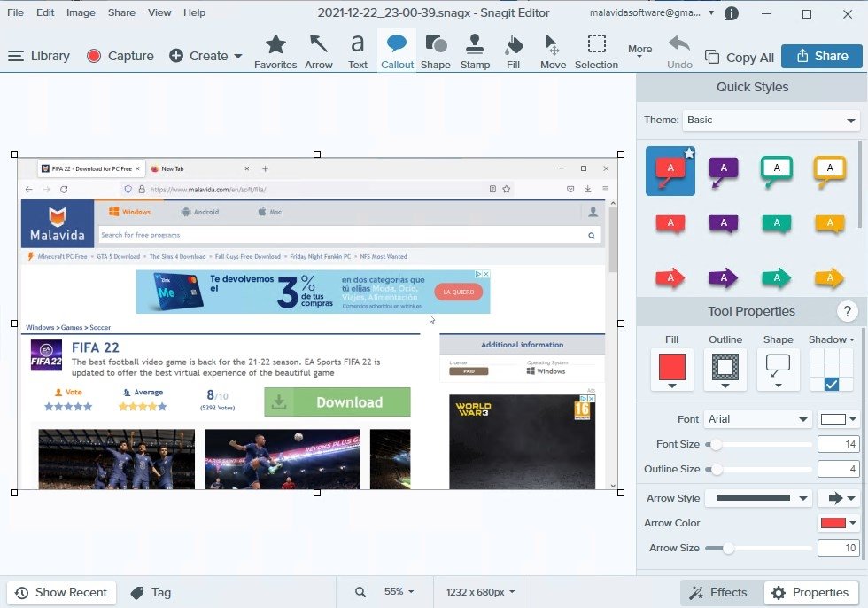Screen dimensions: 868x608
Task: Open the callout Shape dropdown
Action: pos(778,370)
